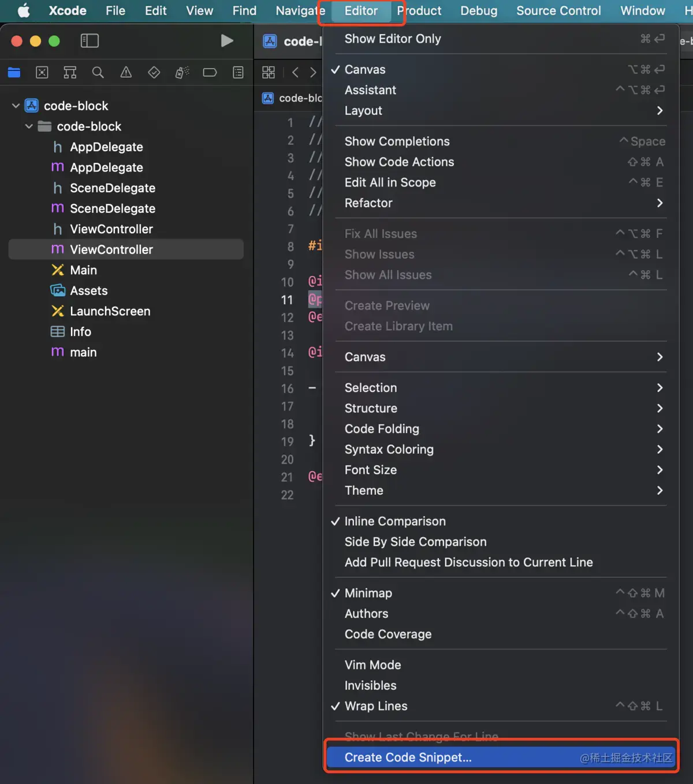Toggle the Minimap option
693x784 pixels.
(501, 593)
